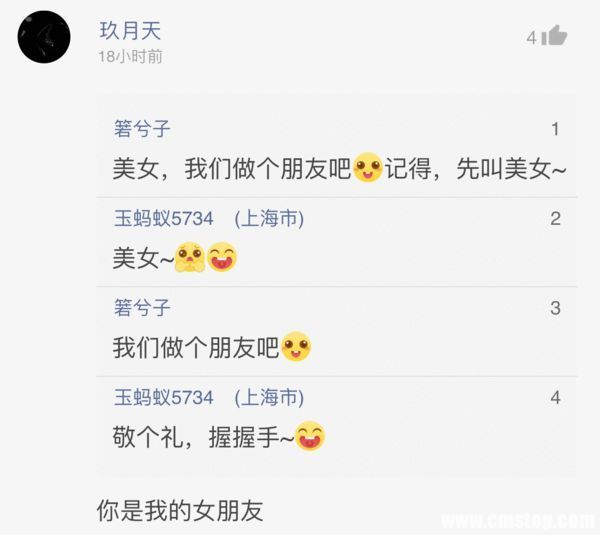Click the laughing emoji in reply 2
This screenshot has height=535, width=600.
click(x=222, y=257)
